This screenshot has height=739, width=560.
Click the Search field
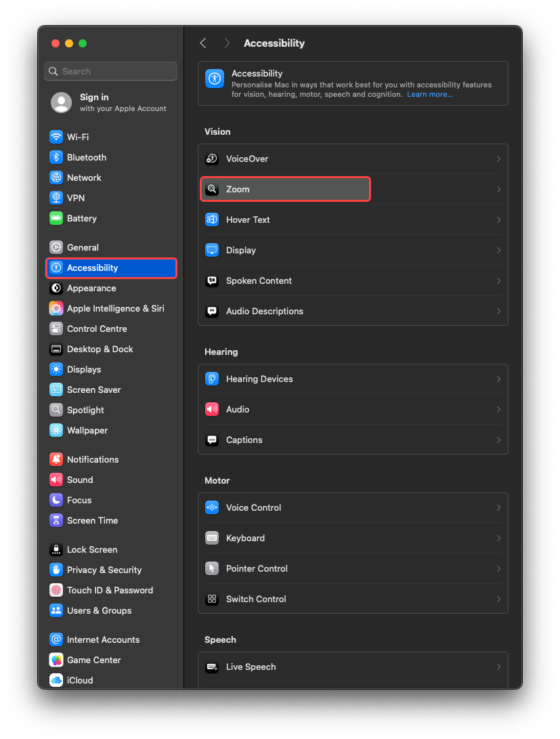point(110,71)
